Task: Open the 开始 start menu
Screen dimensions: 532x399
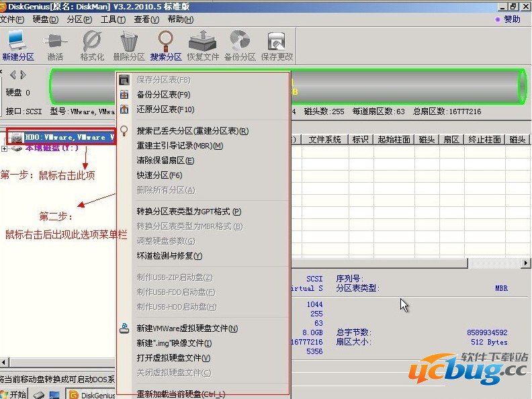Action: [x=13, y=394]
